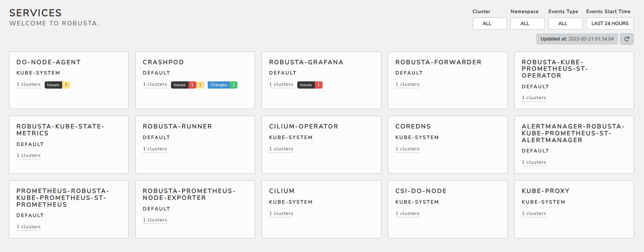
Task: Open the cilium service title
Action: (x=281, y=191)
